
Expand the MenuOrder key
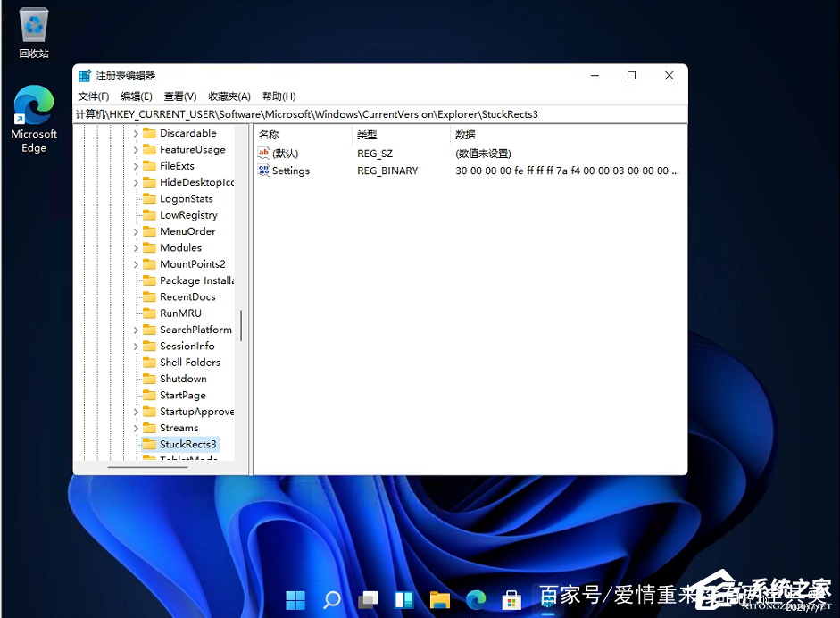point(136,231)
